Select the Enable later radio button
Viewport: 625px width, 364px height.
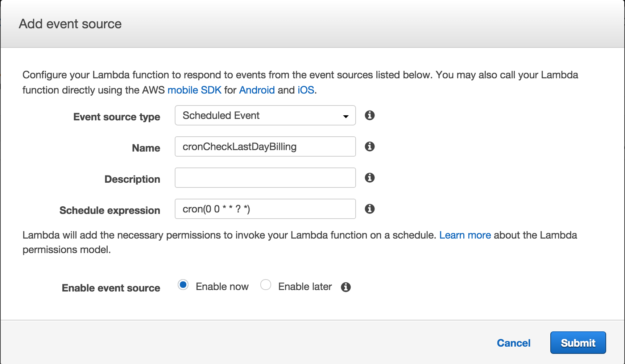point(266,285)
